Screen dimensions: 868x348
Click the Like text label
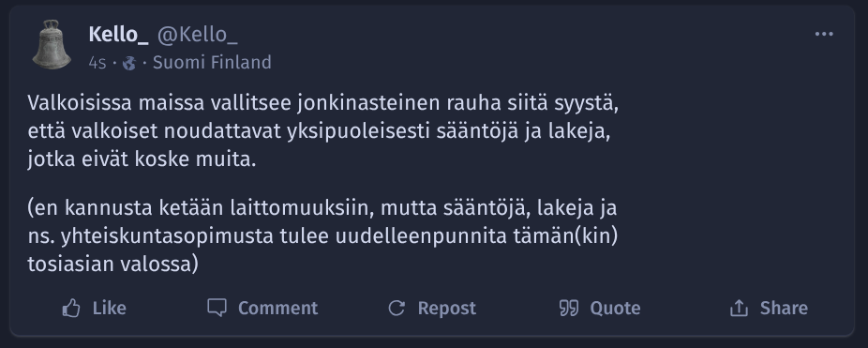click(109, 308)
